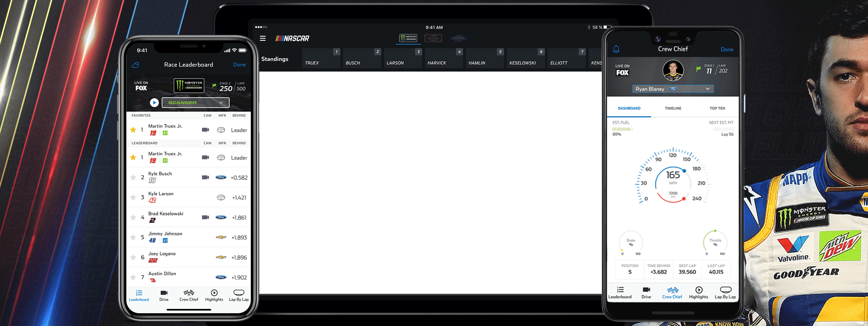Open KESELOWSKI standings card

click(526, 58)
